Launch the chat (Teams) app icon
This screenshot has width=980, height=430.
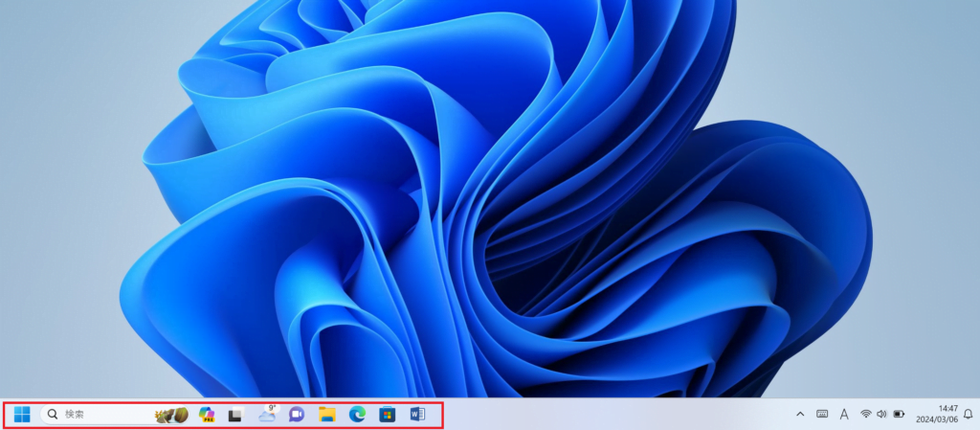click(x=297, y=415)
